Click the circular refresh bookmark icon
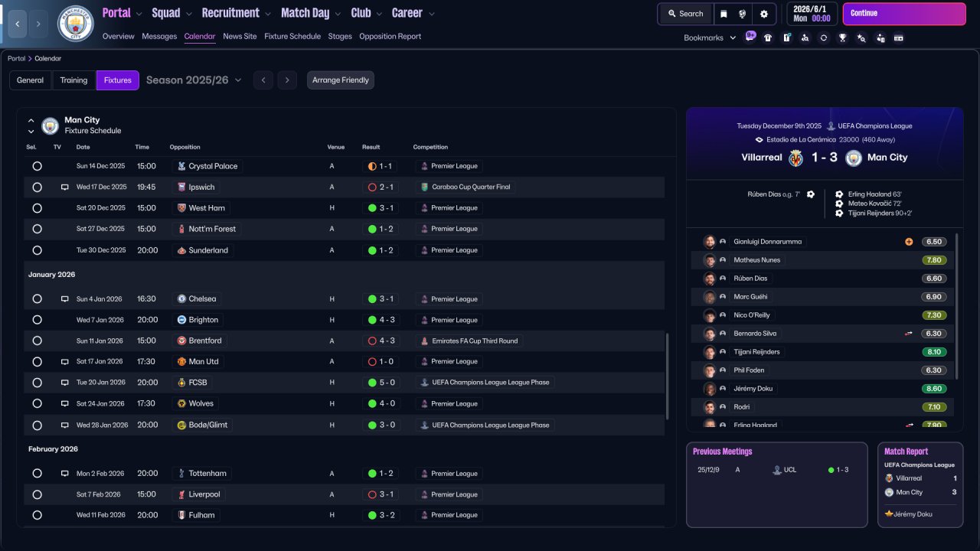 [x=824, y=37]
